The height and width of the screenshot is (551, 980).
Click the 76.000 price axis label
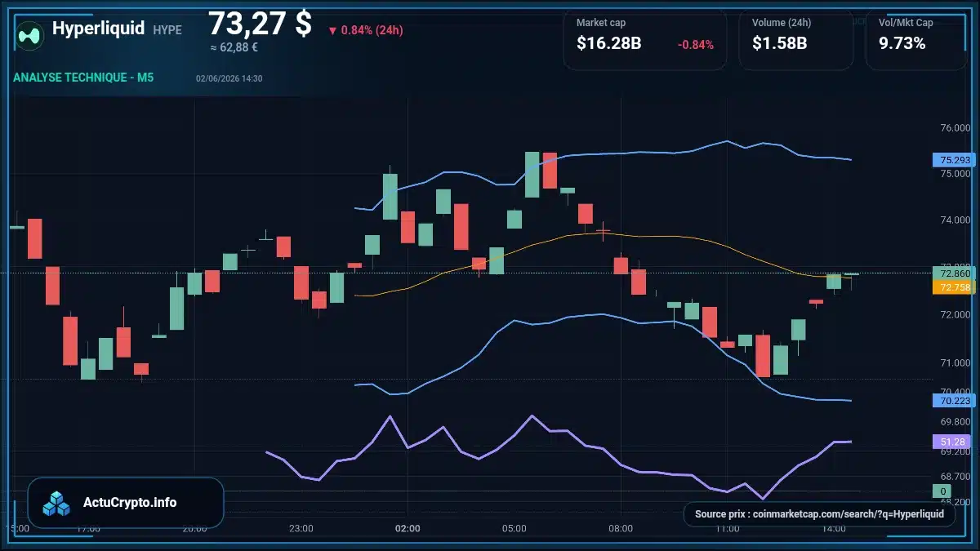pyautogui.click(x=955, y=128)
